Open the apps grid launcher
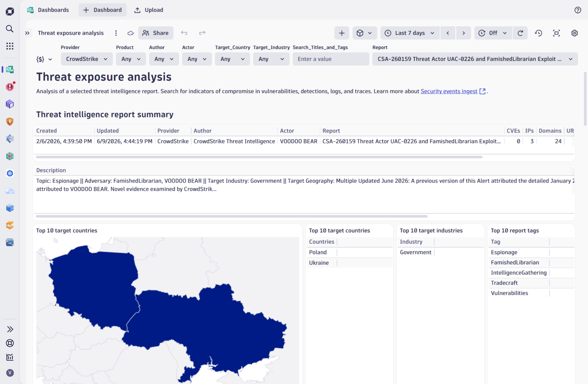Screen dimensions: 588x384 click(10, 46)
